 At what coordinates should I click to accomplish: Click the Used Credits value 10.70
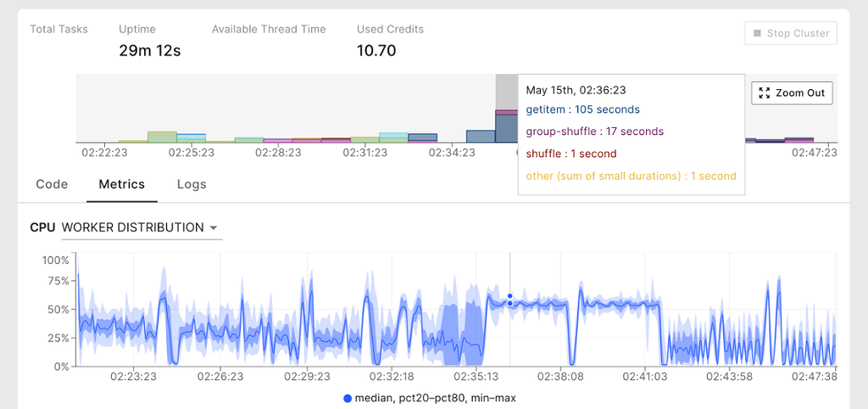(376, 51)
